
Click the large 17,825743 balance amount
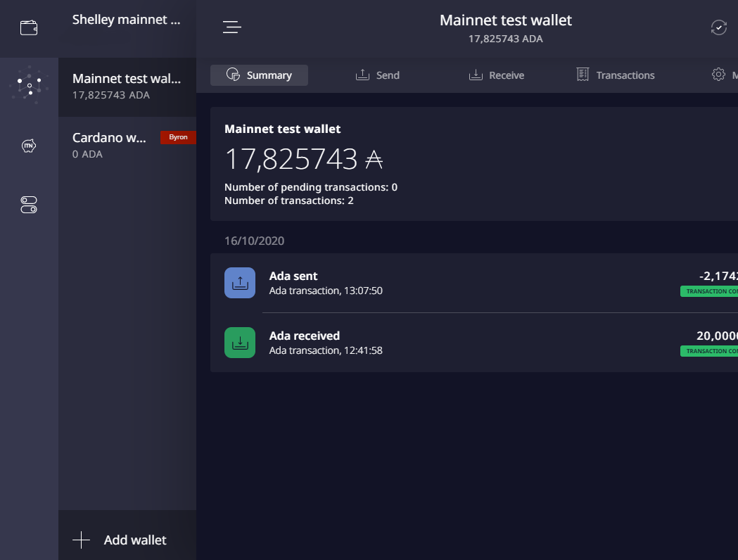pos(304,159)
